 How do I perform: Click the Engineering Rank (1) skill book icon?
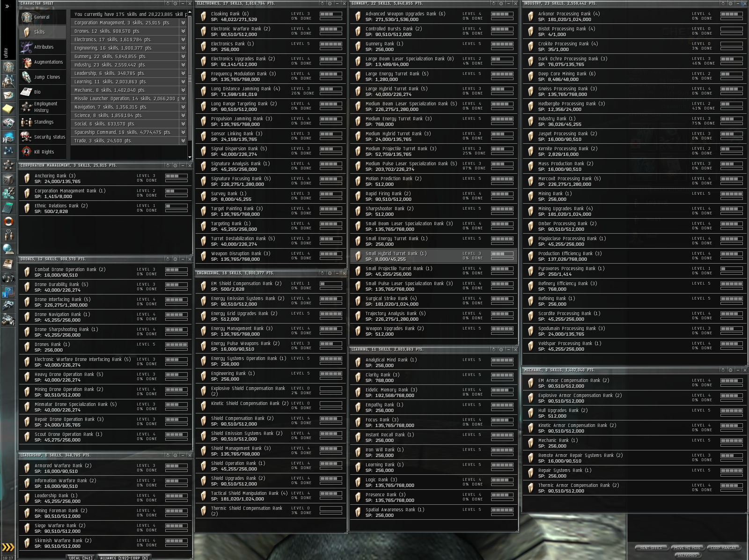coord(203,376)
